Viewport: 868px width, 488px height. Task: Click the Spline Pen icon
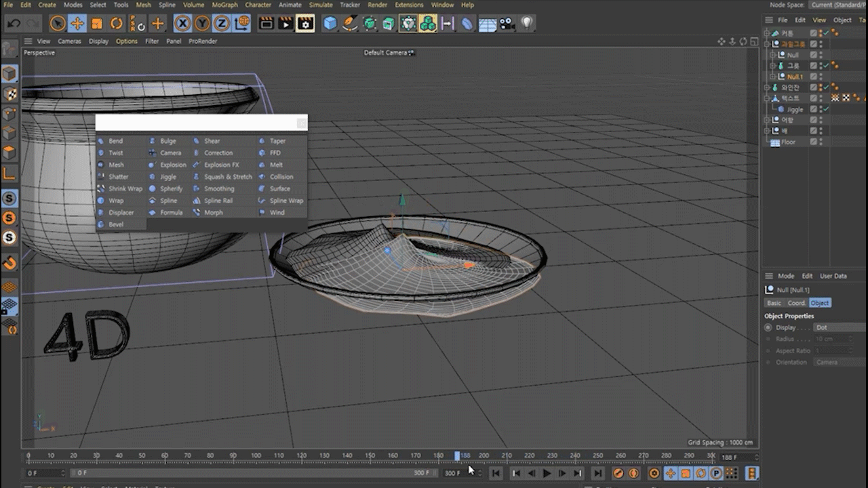[350, 24]
